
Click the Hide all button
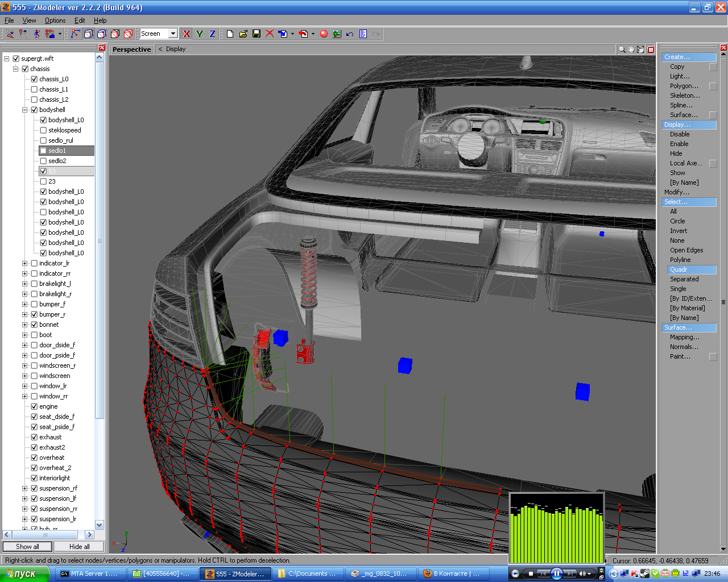79,547
